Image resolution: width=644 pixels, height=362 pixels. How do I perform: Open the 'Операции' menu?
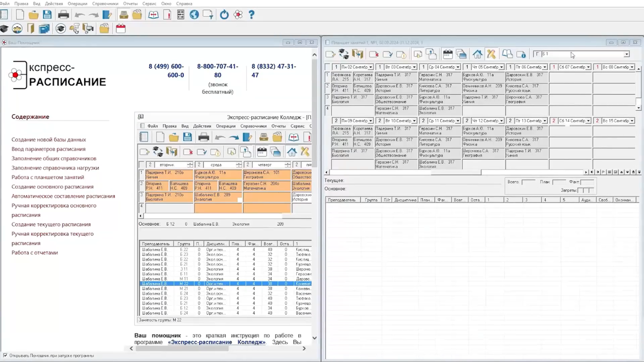tap(78, 3)
